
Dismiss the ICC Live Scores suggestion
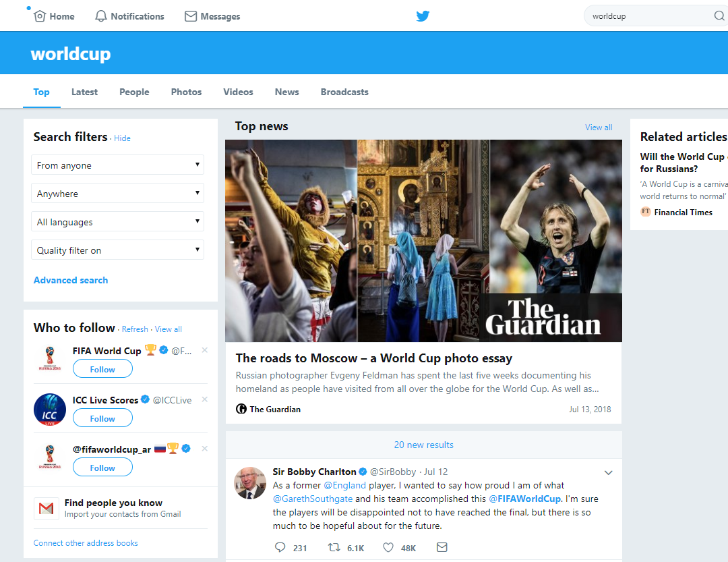coord(205,399)
